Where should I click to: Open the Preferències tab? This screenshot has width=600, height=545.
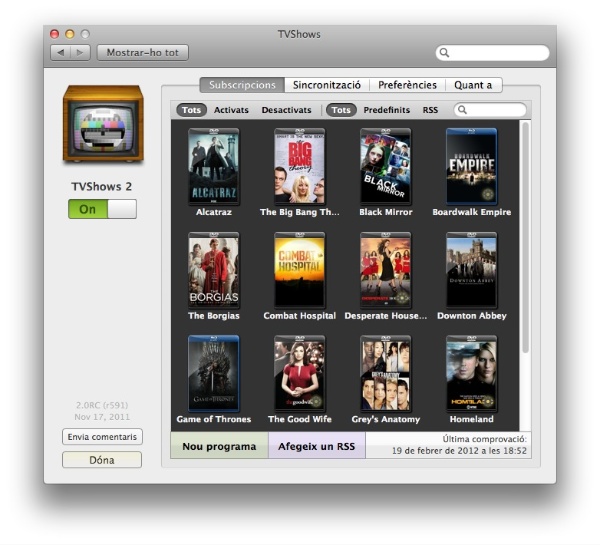(407, 85)
